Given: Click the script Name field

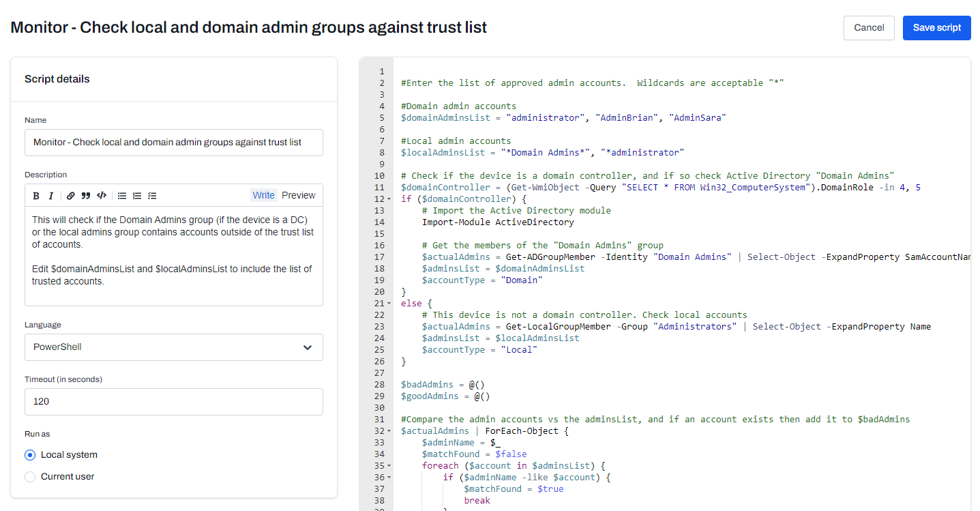Looking at the screenshot, I should coord(173,142).
